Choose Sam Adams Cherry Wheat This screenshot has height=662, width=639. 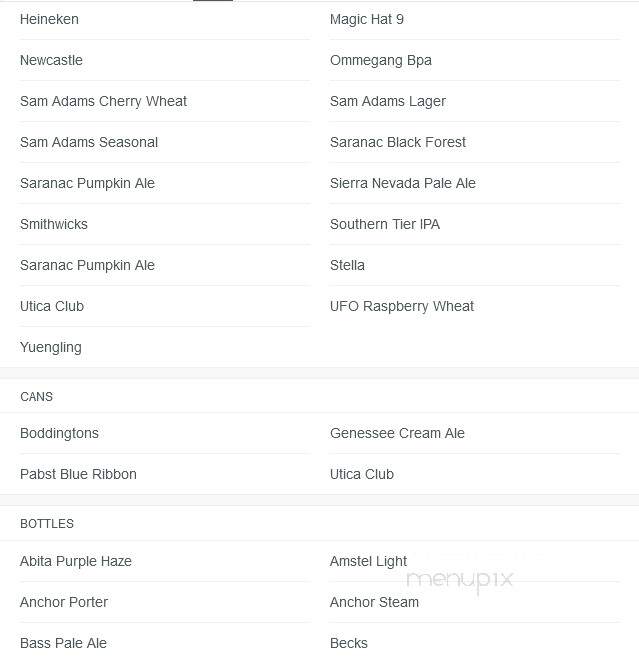pyautogui.click(x=103, y=101)
